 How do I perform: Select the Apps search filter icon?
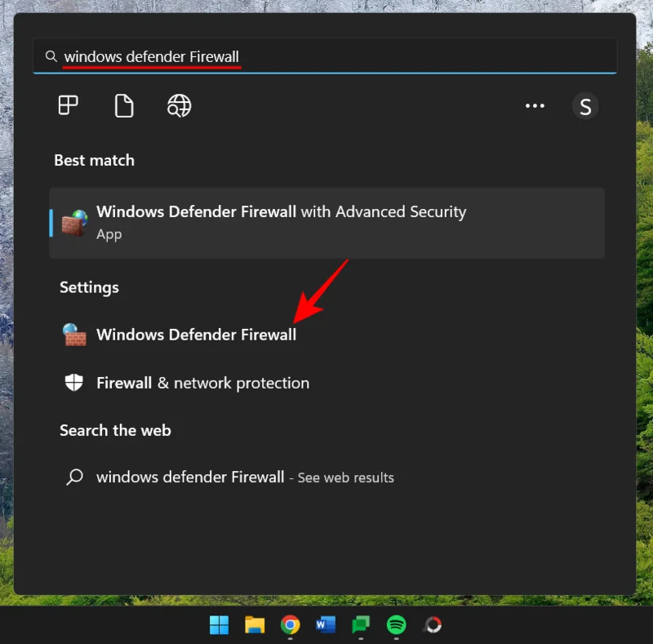(69, 105)
